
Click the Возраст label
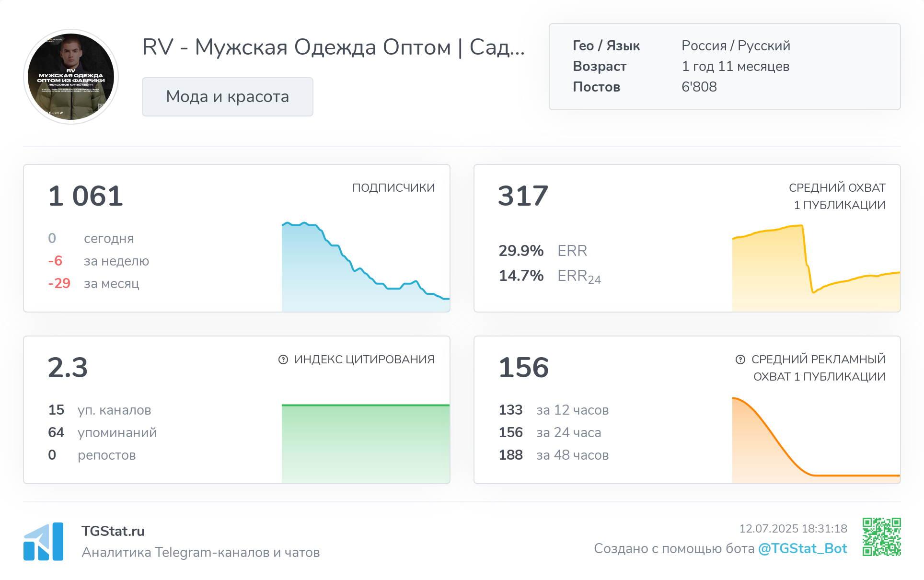[600, 66]
